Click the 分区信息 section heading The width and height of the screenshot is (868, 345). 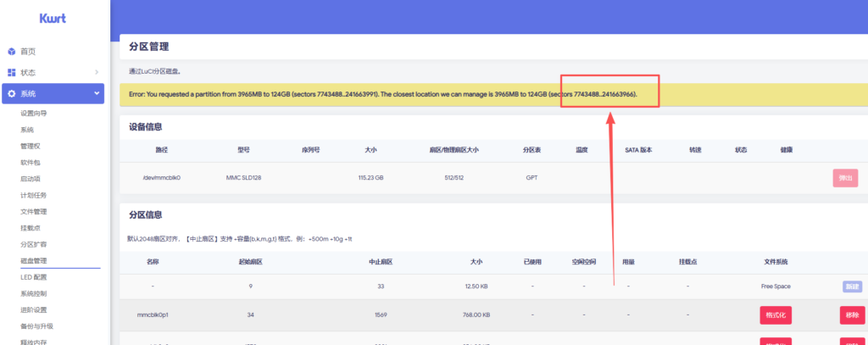click(146, 214)
